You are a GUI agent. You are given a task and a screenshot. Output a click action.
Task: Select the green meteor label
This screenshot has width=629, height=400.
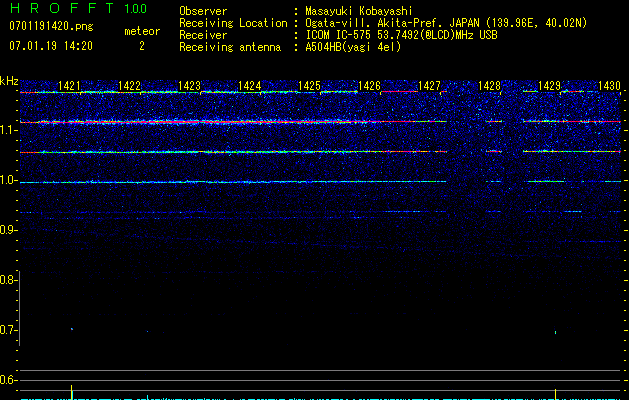141,31
